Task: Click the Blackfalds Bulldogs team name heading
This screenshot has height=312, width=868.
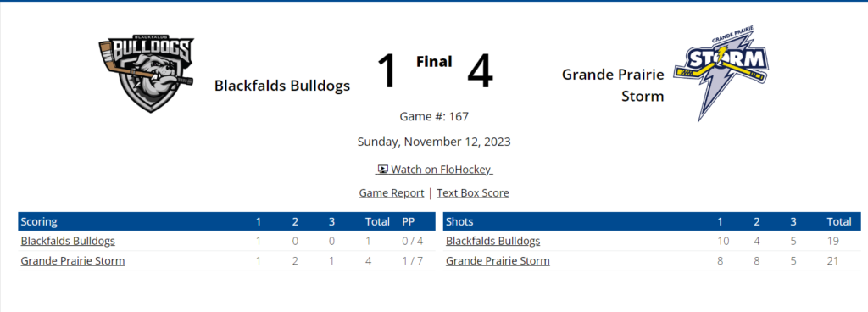Action: pyautogui.click(x=282, y=86)
